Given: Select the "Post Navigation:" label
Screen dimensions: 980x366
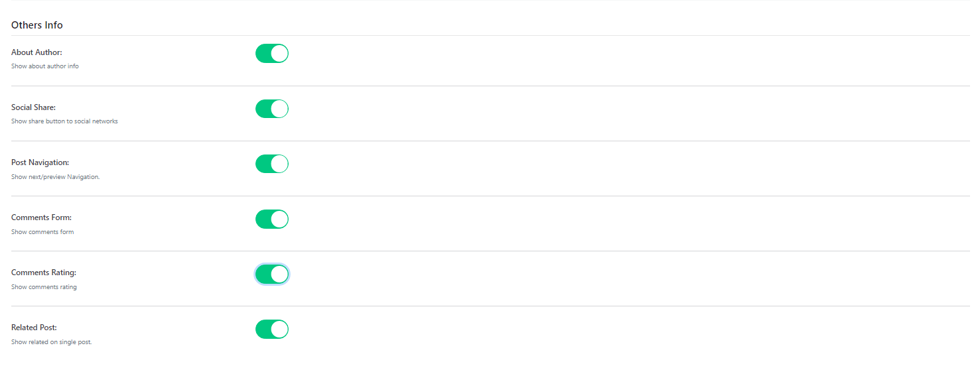Looking at the screenshot, I should point(40,162).
